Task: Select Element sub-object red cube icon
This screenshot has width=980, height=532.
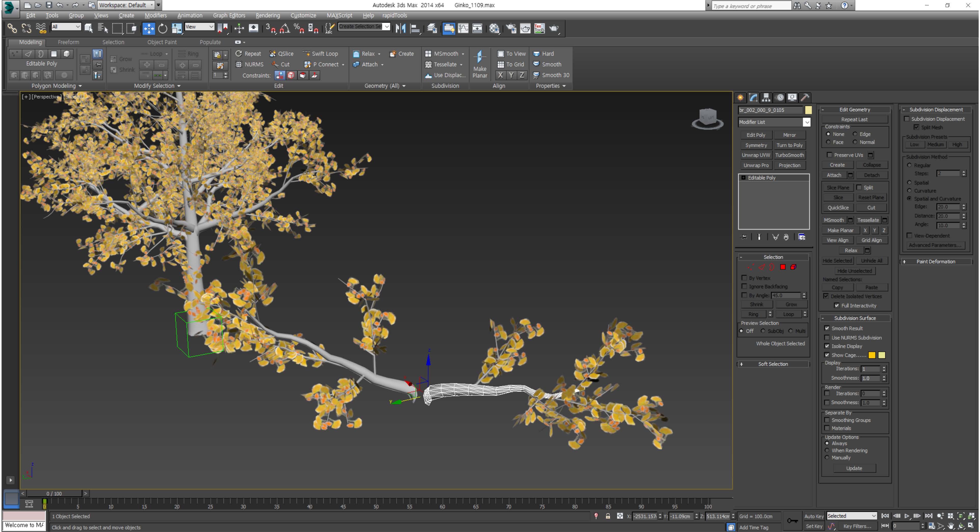Action: click(x=793, y=267)
